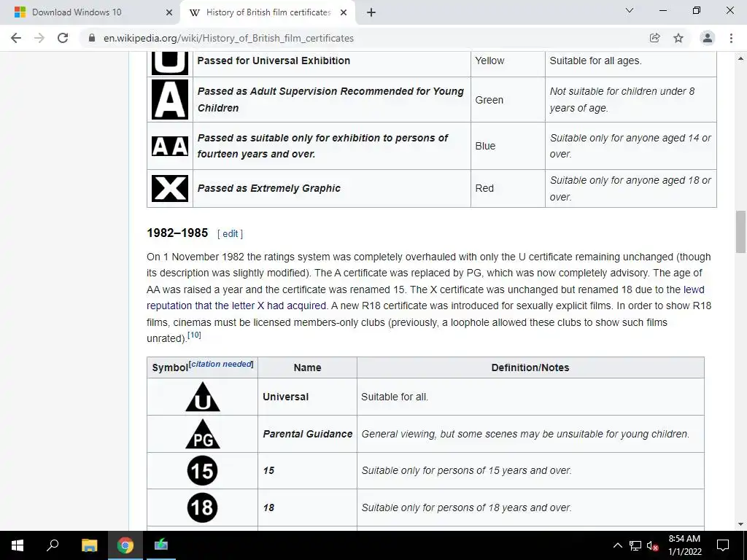Screen dimensions: 747x560
Task: Select the 'Passed for Universal Exhibition' text
Action: tap(274, 61)
